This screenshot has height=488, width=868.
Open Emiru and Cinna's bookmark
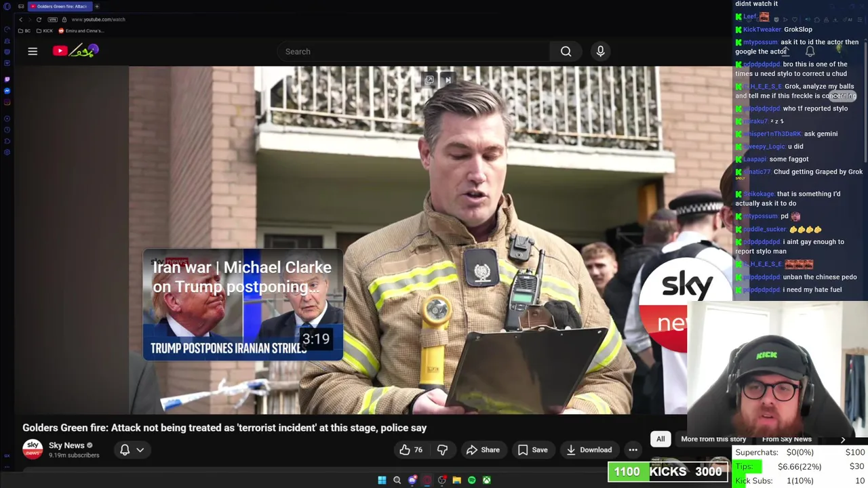[81, 30]
